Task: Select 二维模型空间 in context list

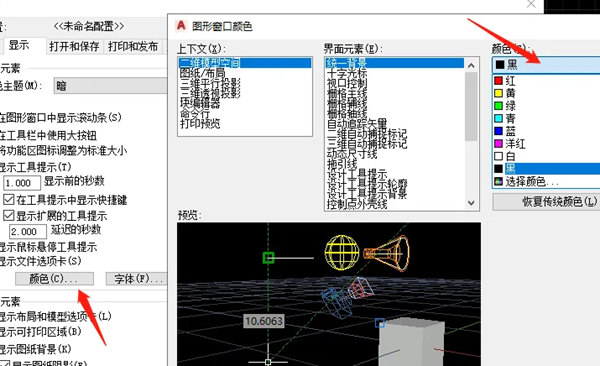Action: pos(245,63)
